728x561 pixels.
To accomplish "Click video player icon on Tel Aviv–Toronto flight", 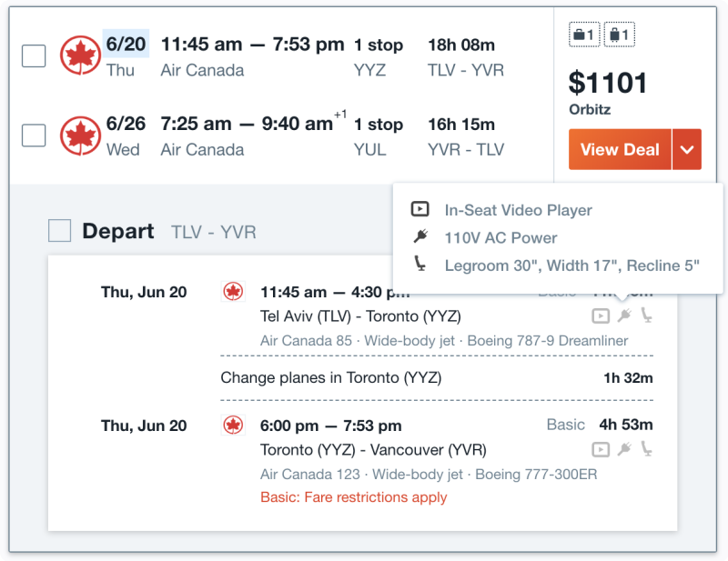I will click(x=601, y=316).
